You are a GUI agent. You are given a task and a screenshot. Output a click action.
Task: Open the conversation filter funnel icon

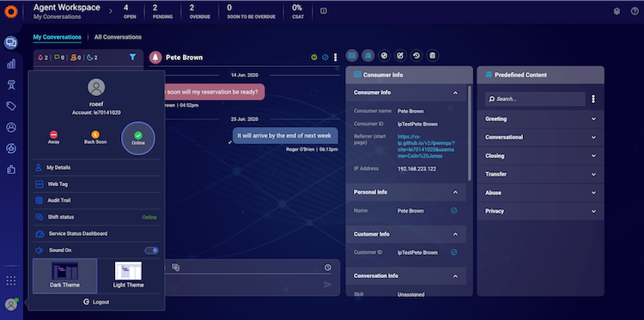tap(132, 57)
